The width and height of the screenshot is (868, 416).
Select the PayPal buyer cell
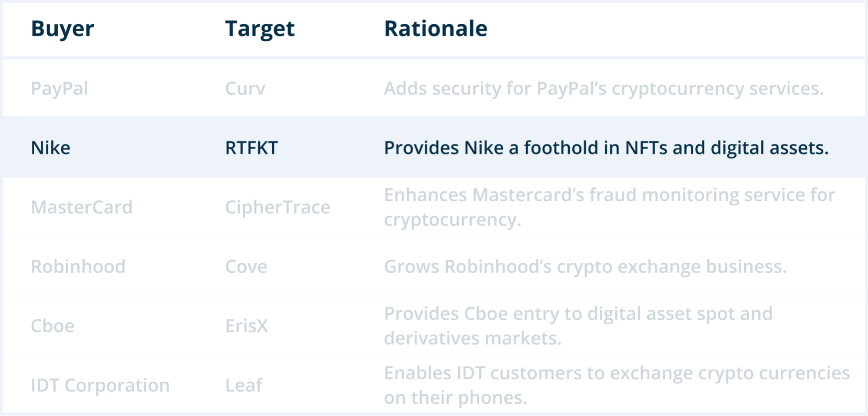(x=59, y=88)
